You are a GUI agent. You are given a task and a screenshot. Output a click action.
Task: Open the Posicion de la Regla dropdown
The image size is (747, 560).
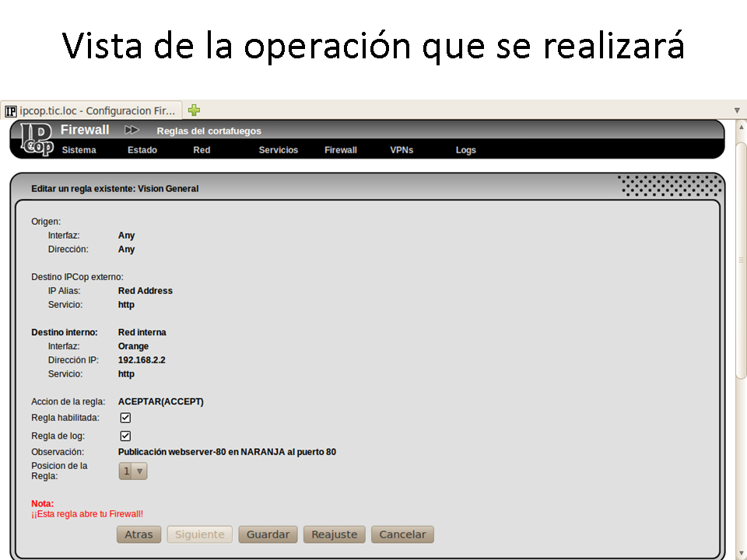132,471
